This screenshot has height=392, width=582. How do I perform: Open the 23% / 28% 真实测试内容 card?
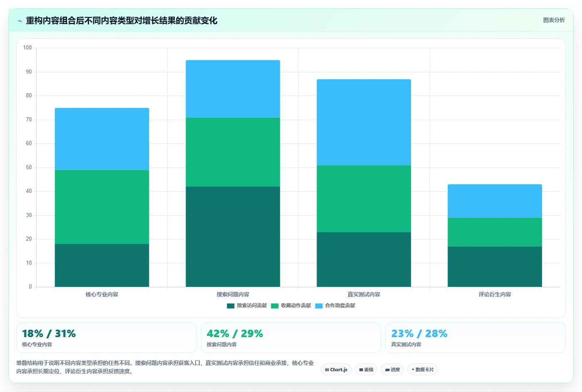tap(476, 338)
